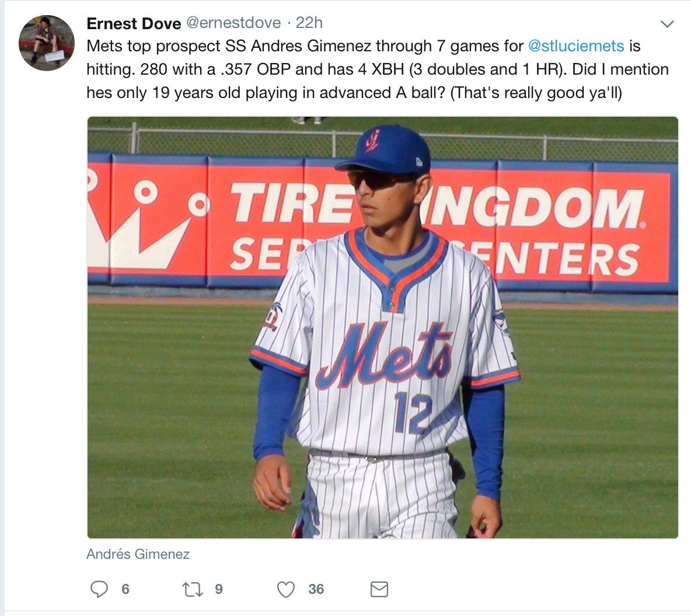
Task: Click the Mets script logo on jersey
Action: pyautogui.click(x=385, y=354)
